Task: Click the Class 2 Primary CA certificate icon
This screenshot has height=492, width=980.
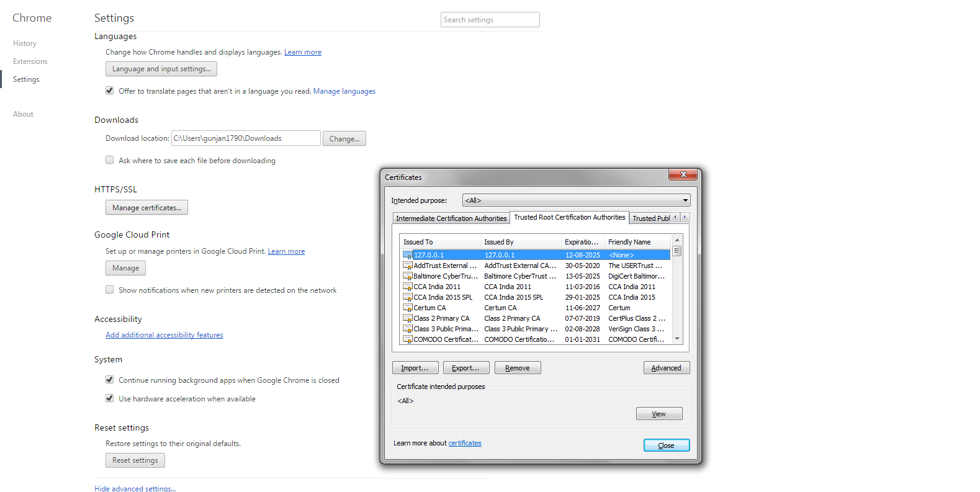Action: tap(408, 318)
